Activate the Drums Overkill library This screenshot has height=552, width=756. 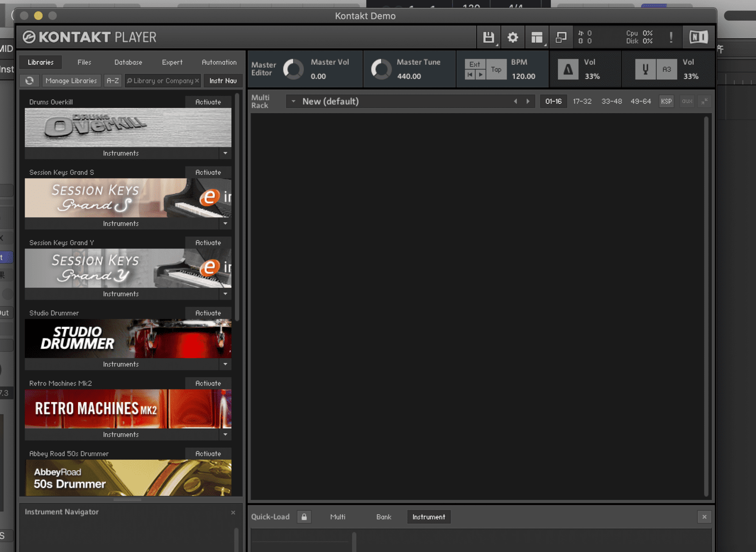pos(208,102)
